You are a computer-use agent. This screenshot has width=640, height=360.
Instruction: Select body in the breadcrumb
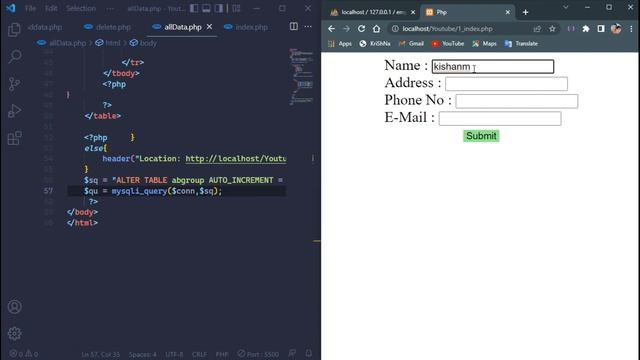148,43
